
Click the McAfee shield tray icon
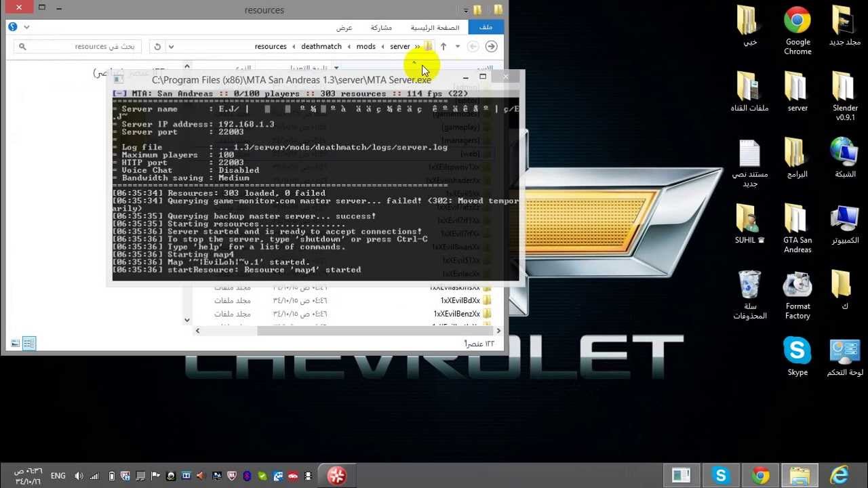(231, 476)
